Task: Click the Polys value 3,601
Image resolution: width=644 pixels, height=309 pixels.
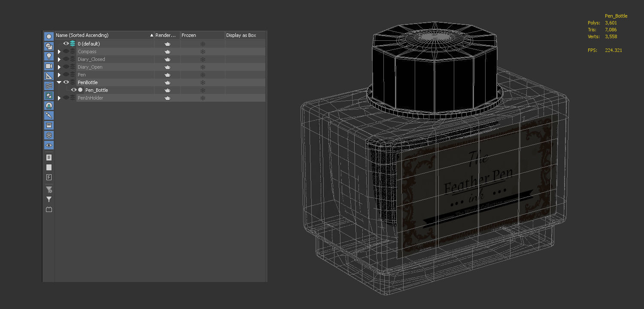Action: point(611,23)
